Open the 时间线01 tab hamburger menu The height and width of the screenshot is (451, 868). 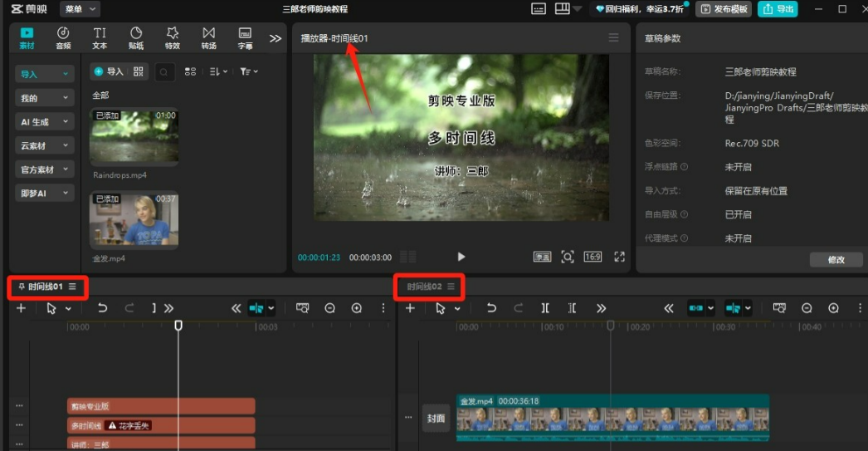pos(72,287)
